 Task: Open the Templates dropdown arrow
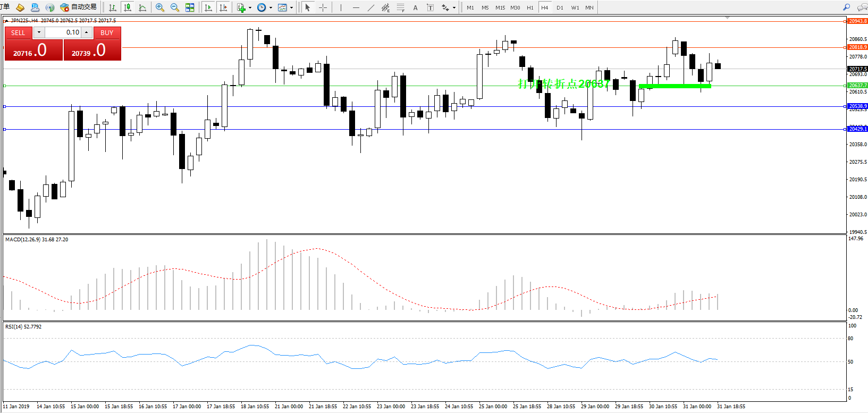coord(291,7)
